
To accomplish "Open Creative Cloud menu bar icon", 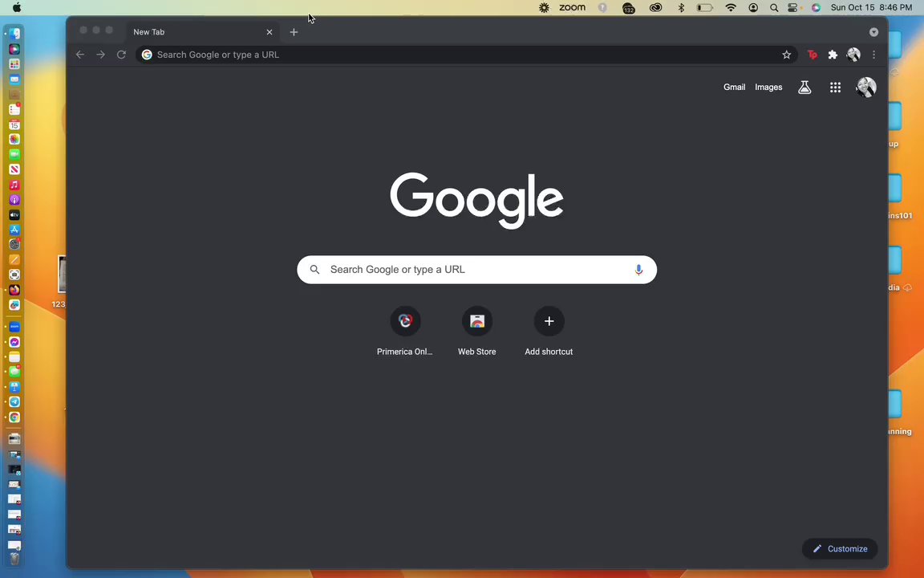I will (x=655, y=8).
